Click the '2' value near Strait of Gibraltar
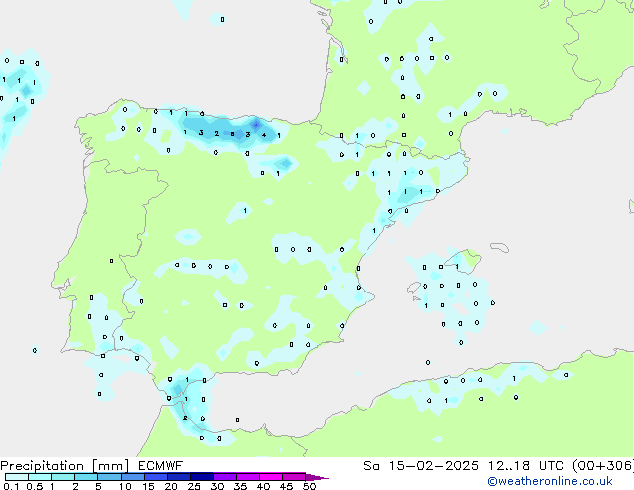 (185, 418)
